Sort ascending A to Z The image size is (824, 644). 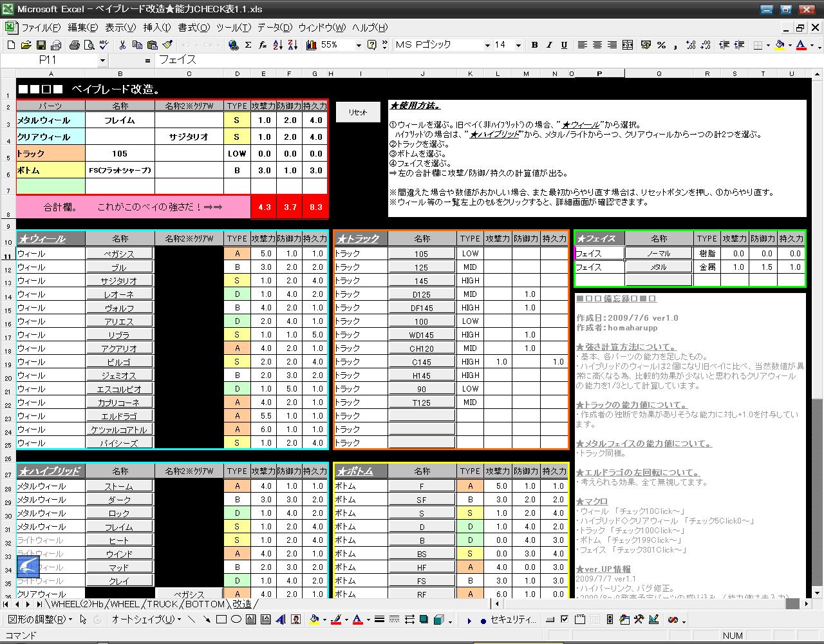(x=278, y=45)
